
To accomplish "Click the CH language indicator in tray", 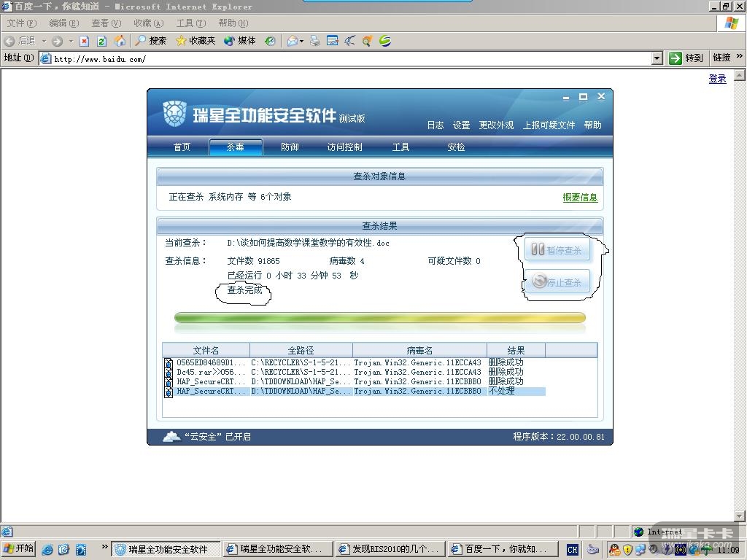I will coord(572,550).
